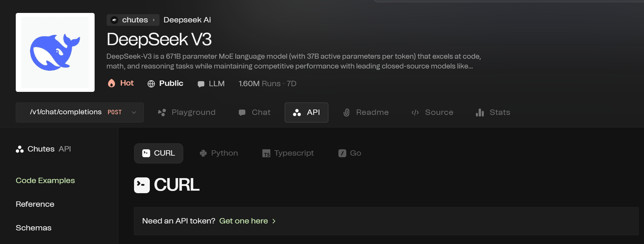This screenshot has width=644, height=244.
Task: Click the chutes logo icon in breadcrumb
Action: (x=114, y=20)
